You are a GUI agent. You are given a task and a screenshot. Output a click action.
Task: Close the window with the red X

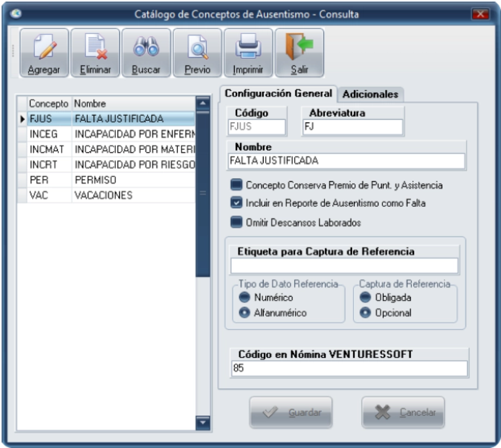(480, 15)
